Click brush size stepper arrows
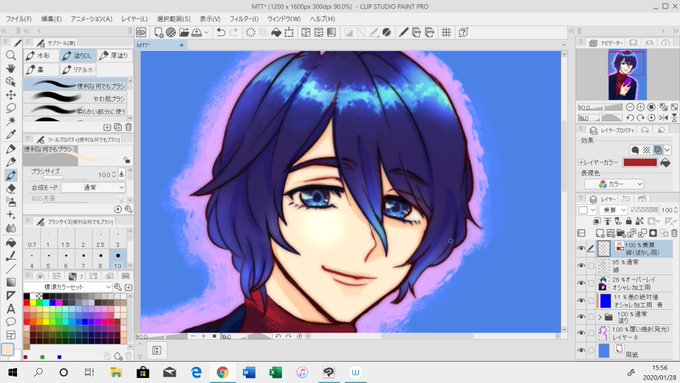The image size is (680, 383). 114,175
